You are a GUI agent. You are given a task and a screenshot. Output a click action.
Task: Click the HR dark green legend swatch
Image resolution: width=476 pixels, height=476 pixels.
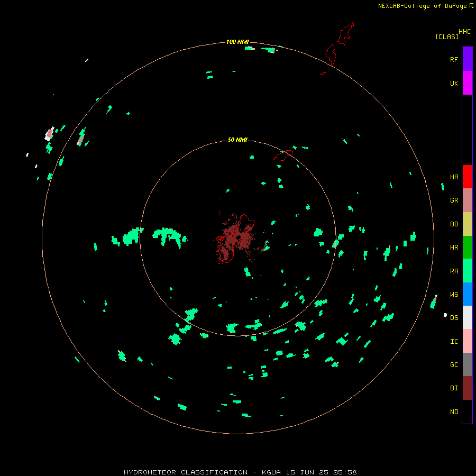coord(467,248)
